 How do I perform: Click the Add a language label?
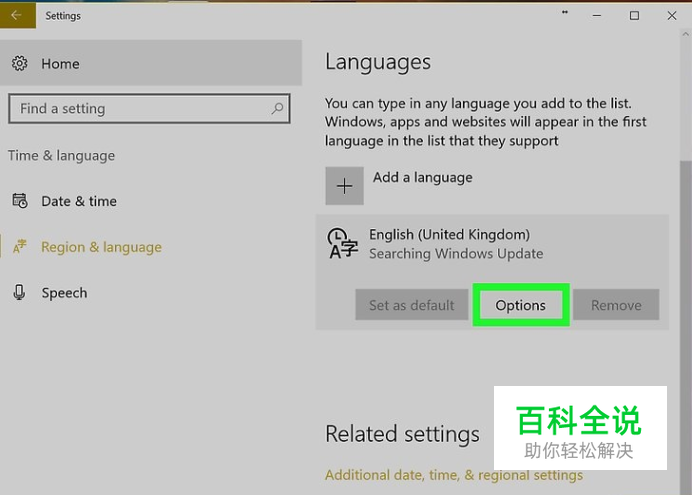[x=422, y=177]
